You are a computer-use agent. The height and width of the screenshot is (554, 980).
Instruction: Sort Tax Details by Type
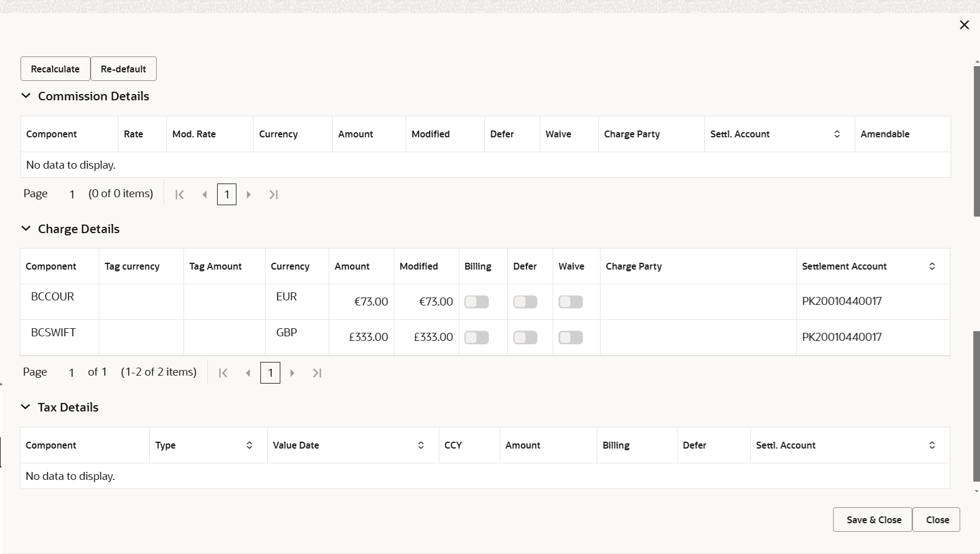[x=249, y=445]
